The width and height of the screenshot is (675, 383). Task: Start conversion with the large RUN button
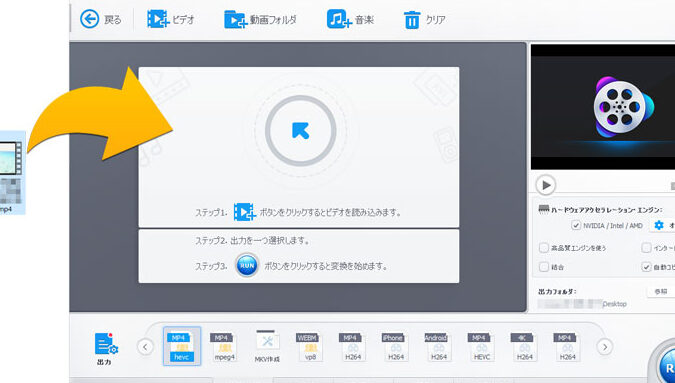click(x=663, y=361)
